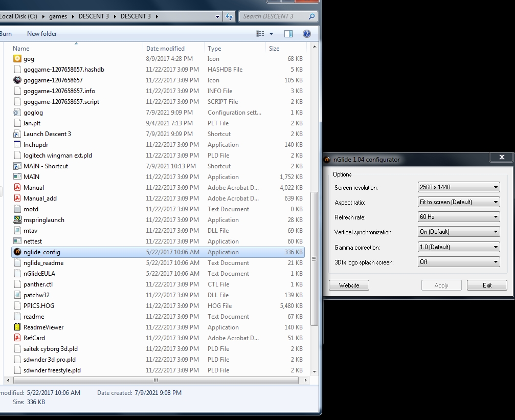Click the Website button in nGlide

click(349, 285)
